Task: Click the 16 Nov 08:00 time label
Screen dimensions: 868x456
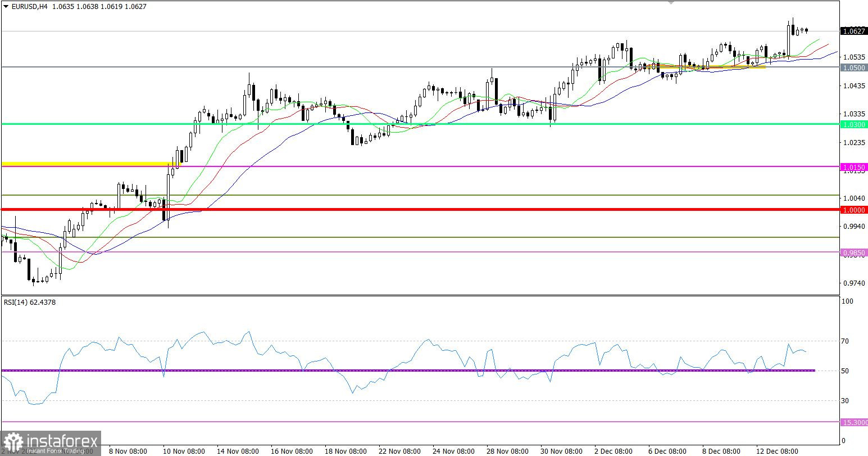Action: (x=291, y=451)
